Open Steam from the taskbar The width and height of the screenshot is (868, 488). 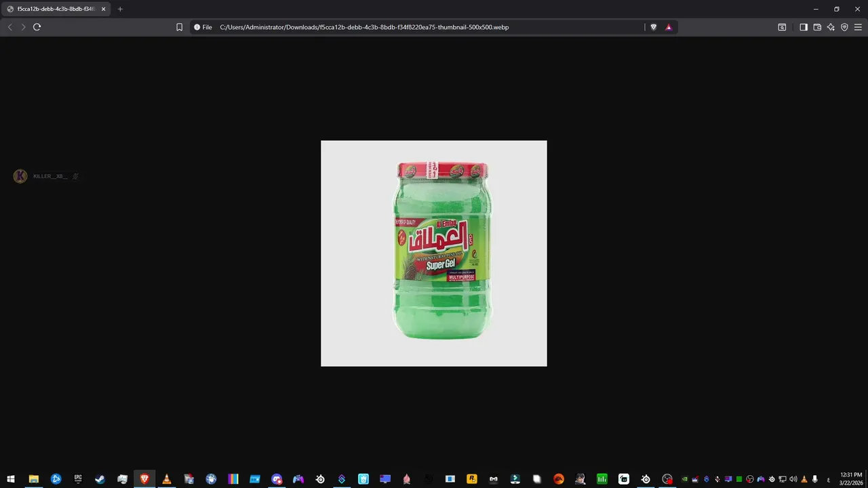[100, 479]
